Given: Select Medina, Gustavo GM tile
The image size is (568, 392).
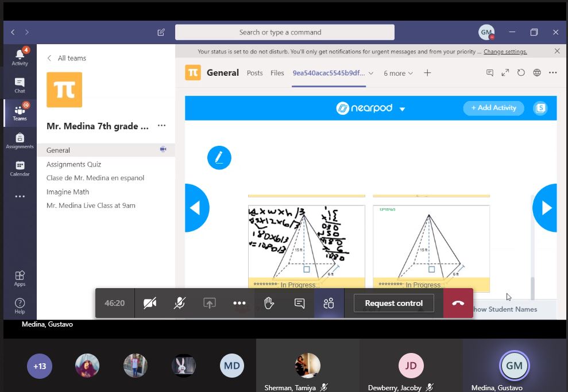Looking at the screenshot, I should pos(515,366).
